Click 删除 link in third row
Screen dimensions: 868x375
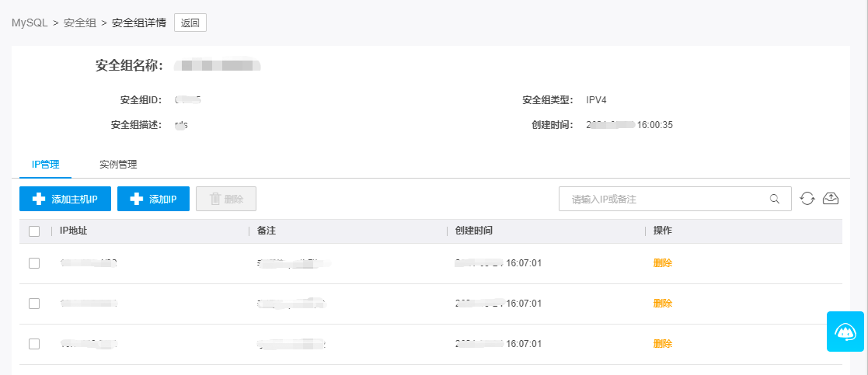pos(663,344)
